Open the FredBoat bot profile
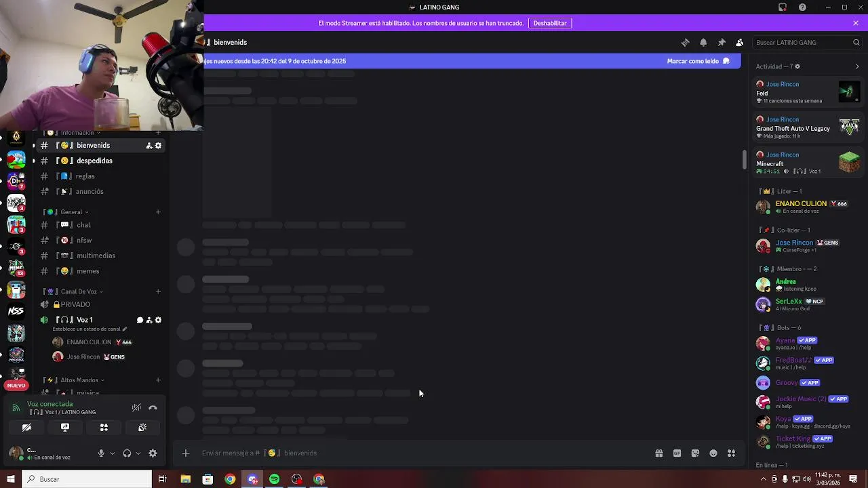Image resolution: width=868 pixels, height=488 pixels. [x=808, y=363]
